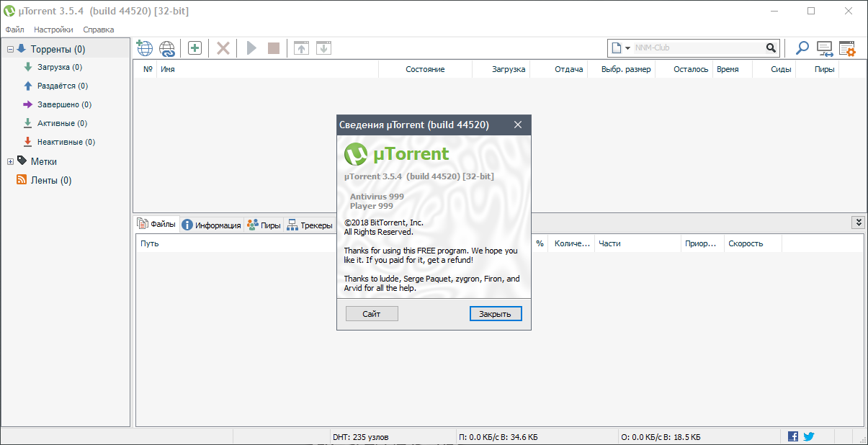Screen dimensions: 868x445
Task: Open the Remote access icon in toolbar
Action: [825, 48]
